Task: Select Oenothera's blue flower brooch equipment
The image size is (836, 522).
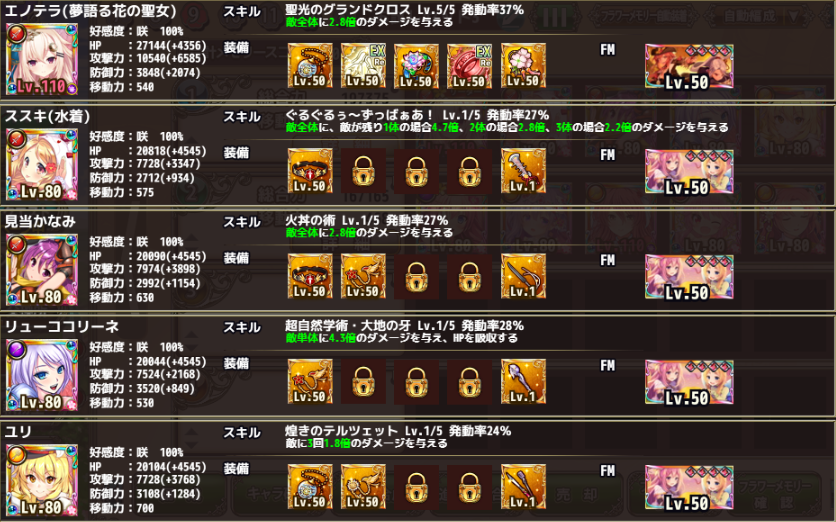Action: (x=416, y=66)
